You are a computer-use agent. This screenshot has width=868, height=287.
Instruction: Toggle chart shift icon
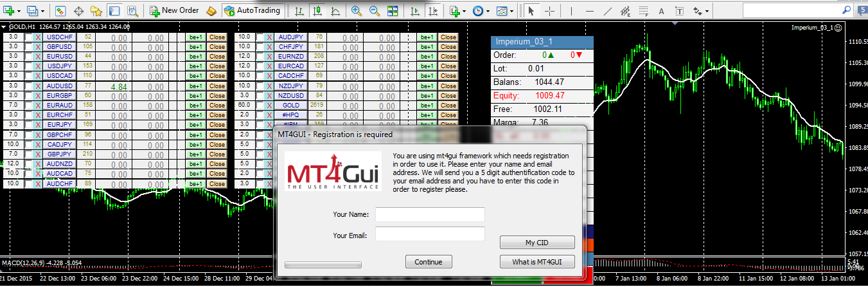[434, 11]
